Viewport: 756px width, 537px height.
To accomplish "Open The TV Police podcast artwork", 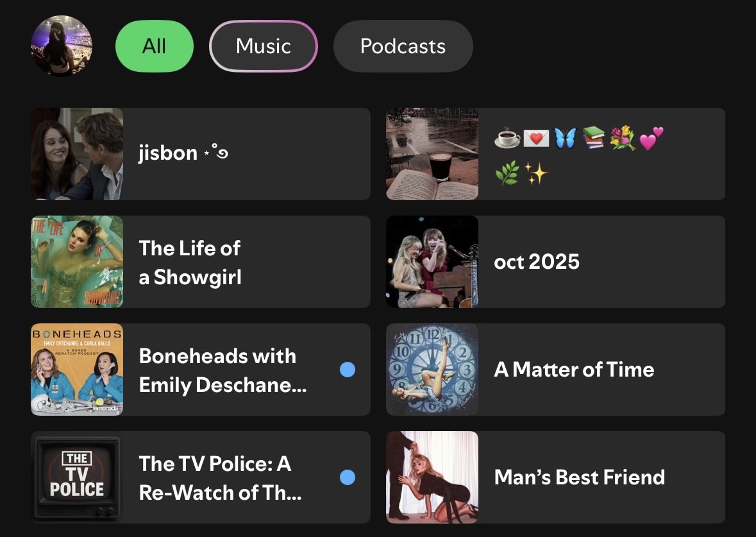I will 77,477.
